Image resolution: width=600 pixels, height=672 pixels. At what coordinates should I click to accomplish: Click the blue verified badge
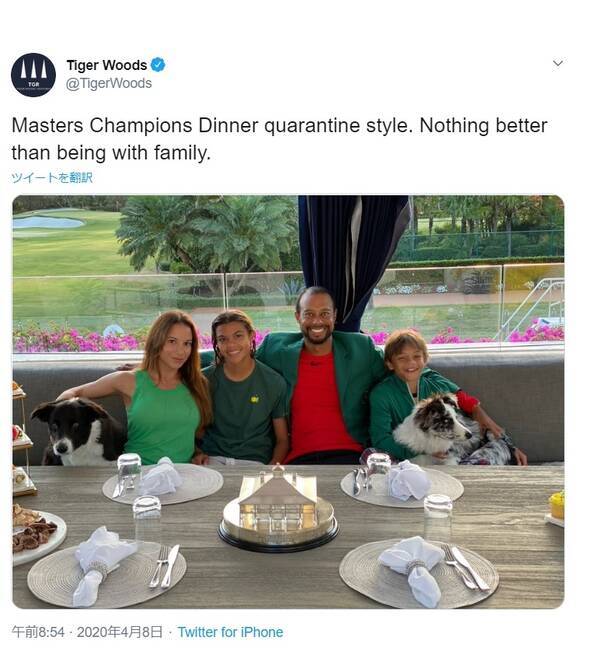tap(158, 65)
